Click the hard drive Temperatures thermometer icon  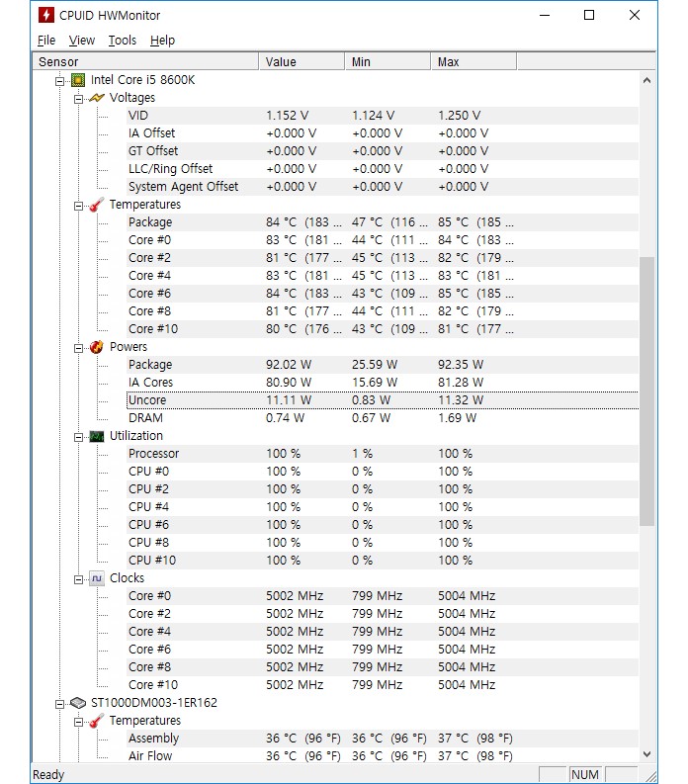(97, 721)
